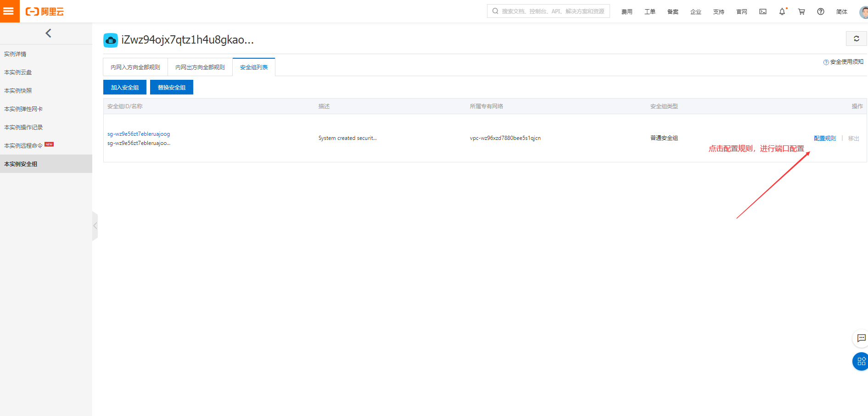Open security group sg-wz9e56zt7ebleruajoog details

(138, 133)
